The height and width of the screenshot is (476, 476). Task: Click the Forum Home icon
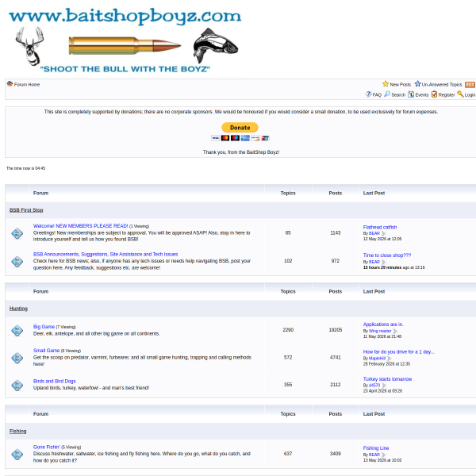click(10, 84)
